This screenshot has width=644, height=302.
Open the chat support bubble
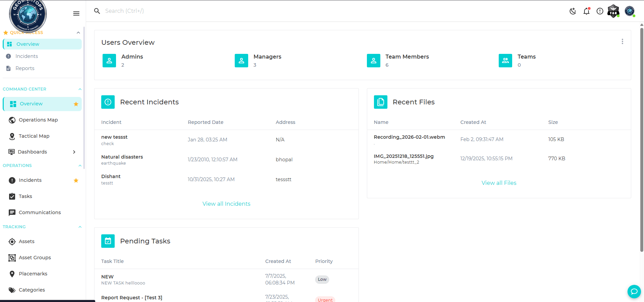[634, 291]
